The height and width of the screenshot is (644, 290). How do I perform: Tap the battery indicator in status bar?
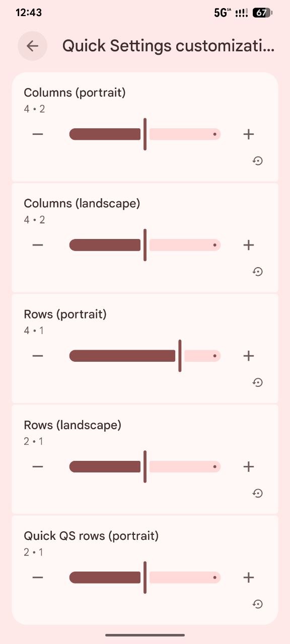(262, 13)
